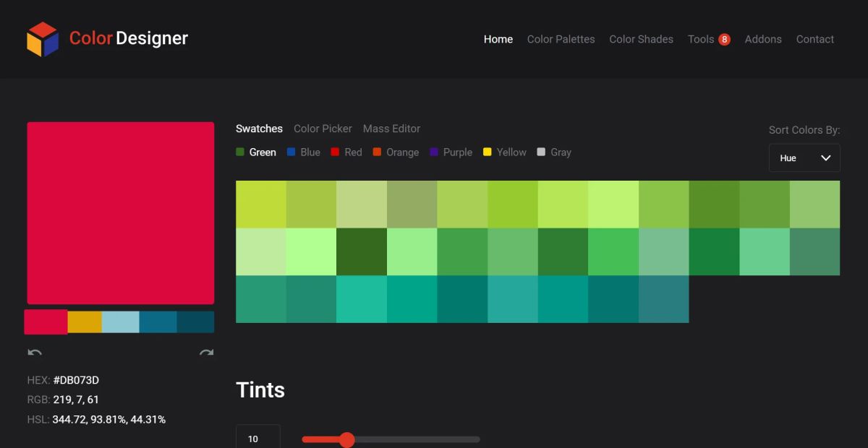Switch to the Mass Editor tab

[x=391, y=129]
